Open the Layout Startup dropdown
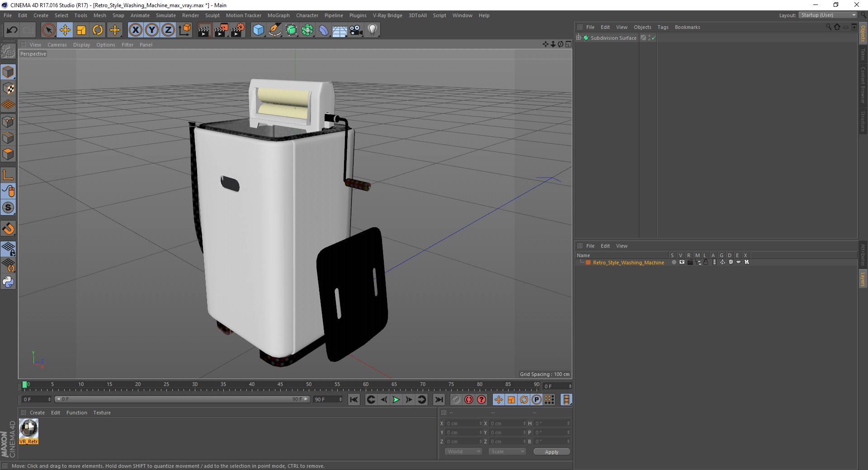 (828, 15)
